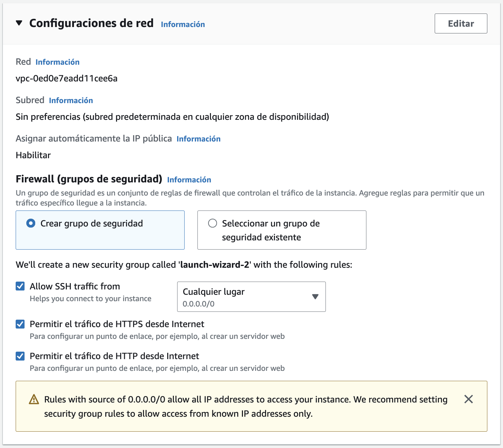Open Información link beside Red
This screenshot has height=448, width=503.
tap(58, 62)
